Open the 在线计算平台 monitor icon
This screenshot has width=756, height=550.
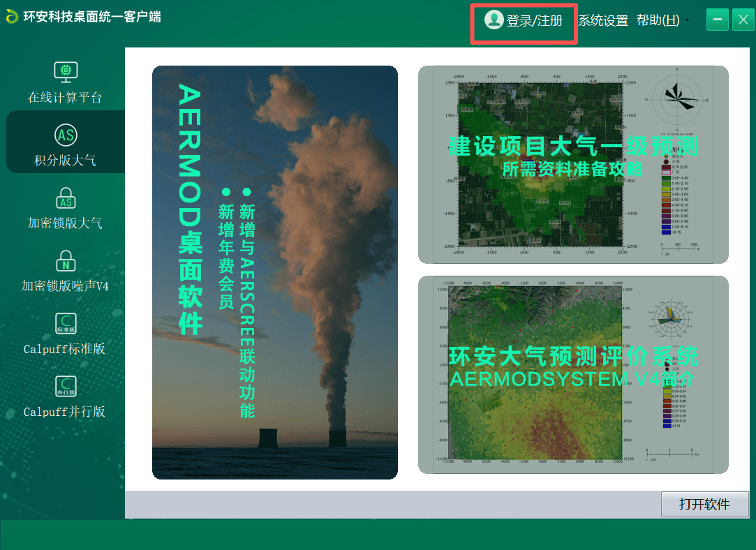[66, 71]
